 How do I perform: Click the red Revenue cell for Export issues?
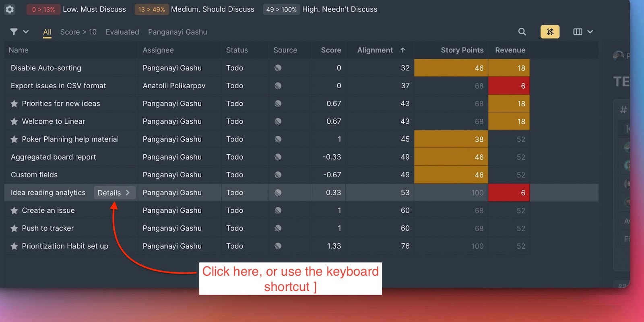509,86
